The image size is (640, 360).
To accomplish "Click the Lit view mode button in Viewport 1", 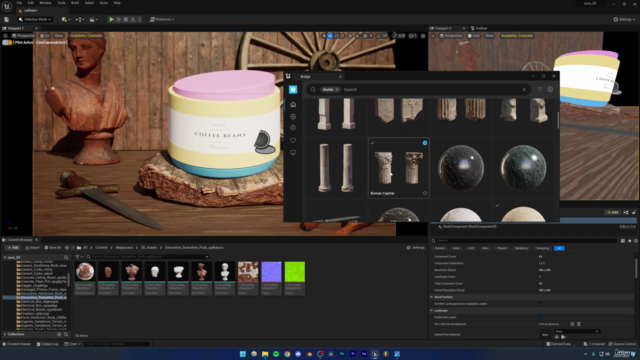I will 44,36.
